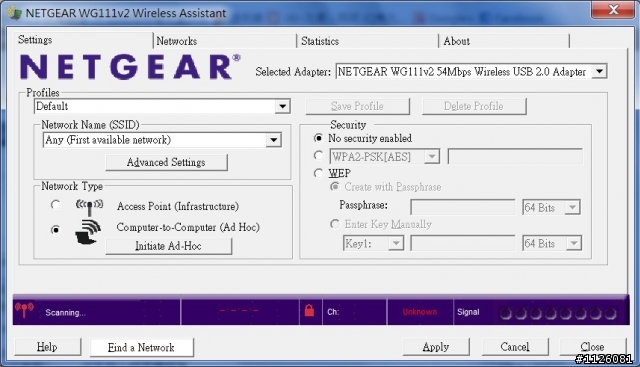
Task: Open the Network Name SSID dropdown
Action: pyautogui.click(x=273, y=140)
